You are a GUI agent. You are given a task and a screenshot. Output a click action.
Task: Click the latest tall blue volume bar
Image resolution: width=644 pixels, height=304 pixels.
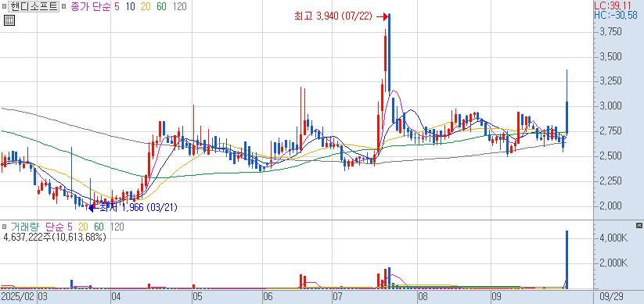[x=567, y=259]
